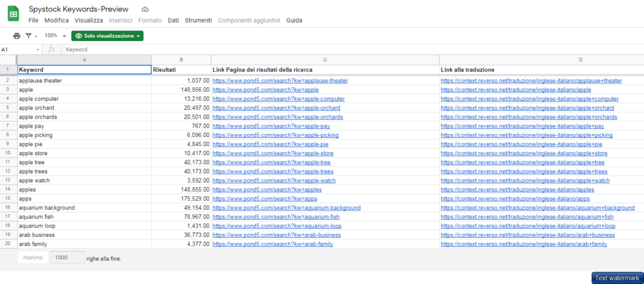
Task: Click the rows count field showing 1000
Action: [x=67, y=257]
